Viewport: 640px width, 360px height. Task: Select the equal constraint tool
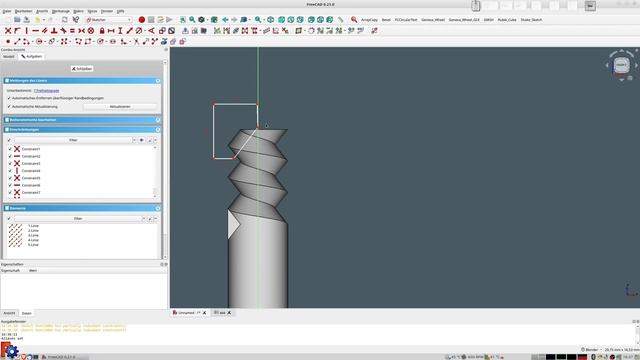[x=72, y=31]
